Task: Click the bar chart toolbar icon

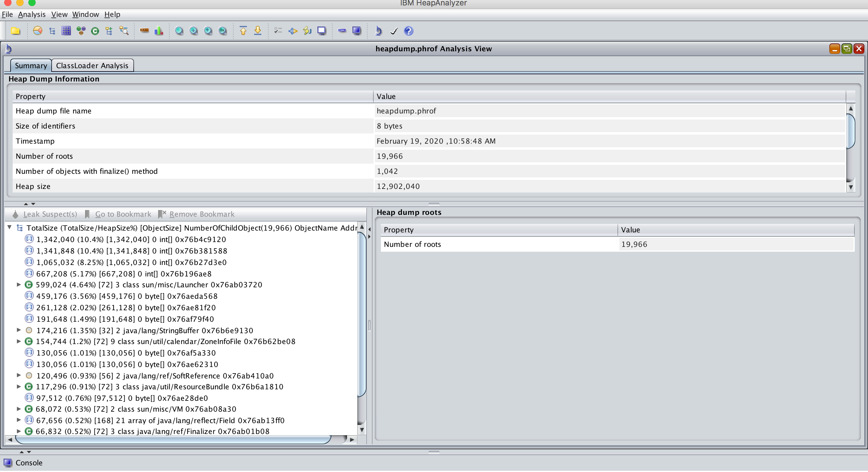Action: [159, 31]
